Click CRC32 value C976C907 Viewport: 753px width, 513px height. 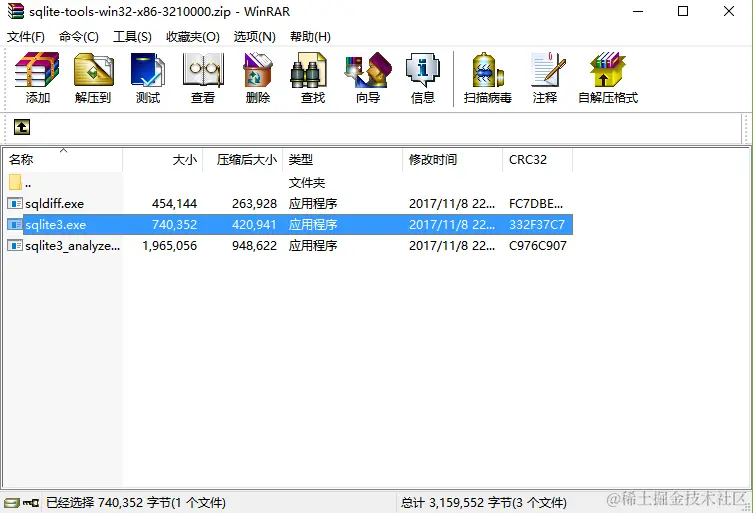coord(538,245)
